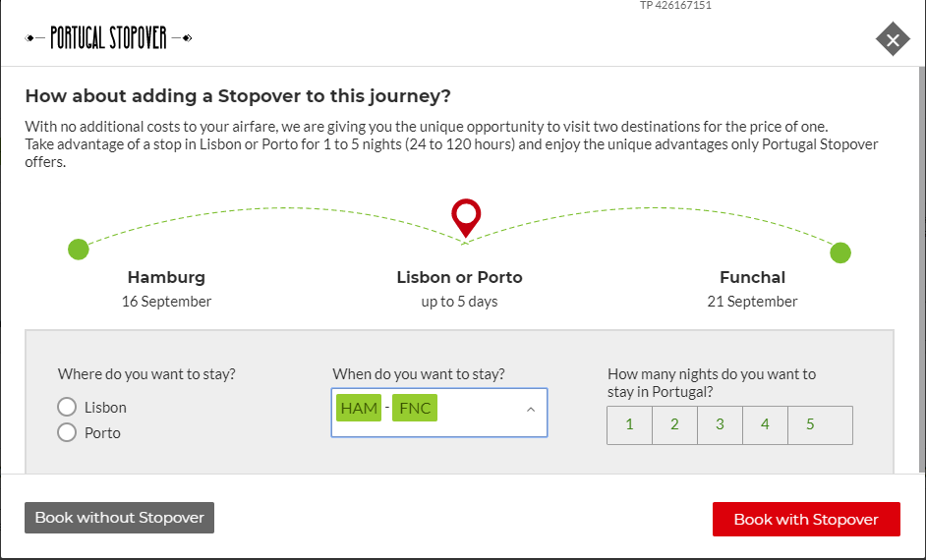This screenshot has width=926, height=560.
Task: Select the Lisbon radio button
Action: point(67,407)
